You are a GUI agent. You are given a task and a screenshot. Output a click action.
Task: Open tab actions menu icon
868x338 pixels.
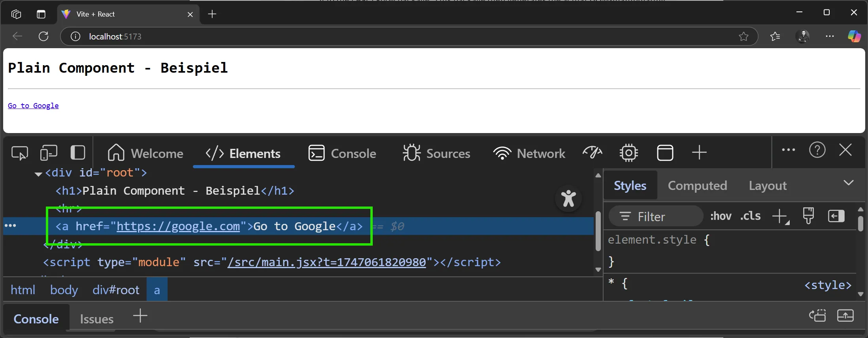click(x=41, y=14)
